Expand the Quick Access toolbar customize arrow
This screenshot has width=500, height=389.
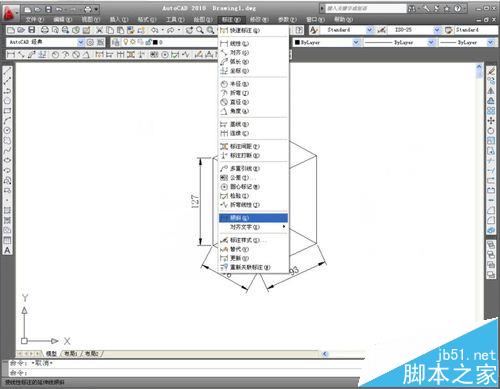[x=96, y=9]
